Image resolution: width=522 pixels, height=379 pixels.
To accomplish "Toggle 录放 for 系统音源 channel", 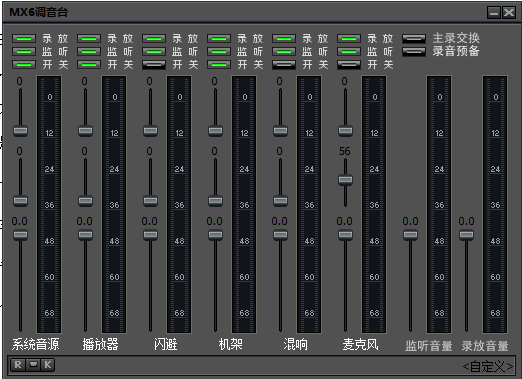I will point(24,39).
